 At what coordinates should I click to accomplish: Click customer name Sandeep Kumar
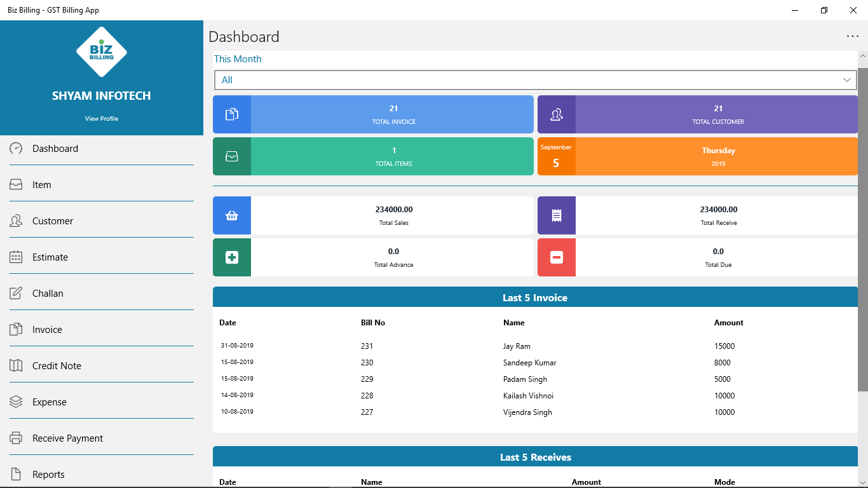(530, 363)
